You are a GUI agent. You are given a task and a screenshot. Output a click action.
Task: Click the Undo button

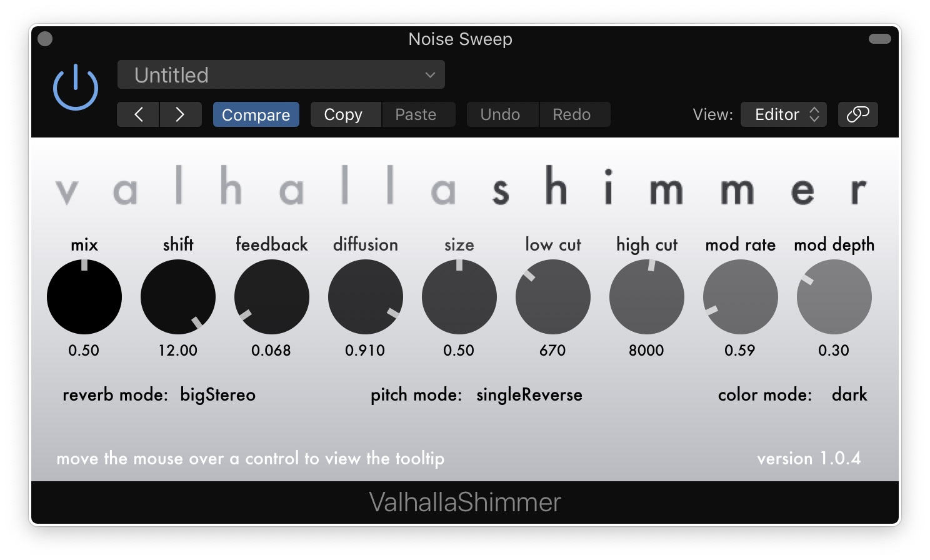point(502,114)
